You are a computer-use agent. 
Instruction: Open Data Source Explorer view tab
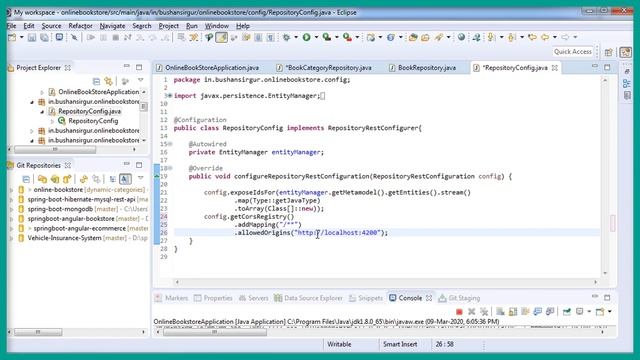(x=309, y=298)
